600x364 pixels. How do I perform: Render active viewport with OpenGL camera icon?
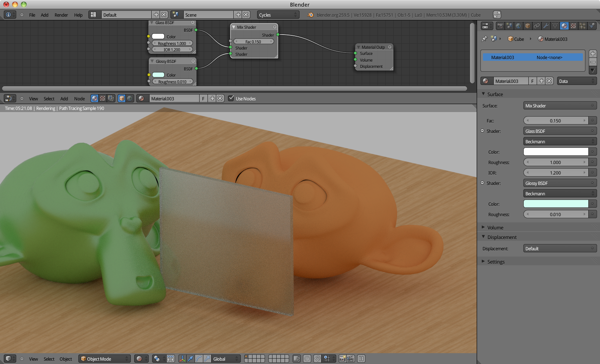tap(342, 359)
